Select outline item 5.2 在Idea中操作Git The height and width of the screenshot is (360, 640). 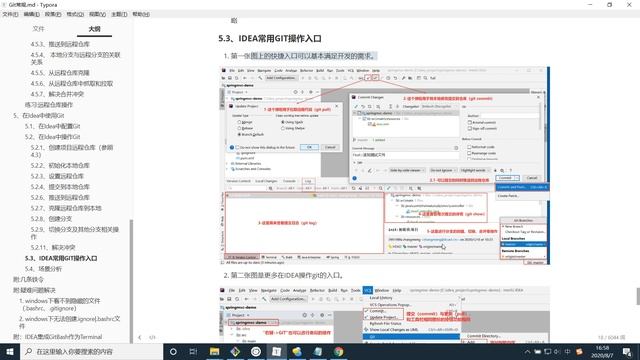coord(52,137)
